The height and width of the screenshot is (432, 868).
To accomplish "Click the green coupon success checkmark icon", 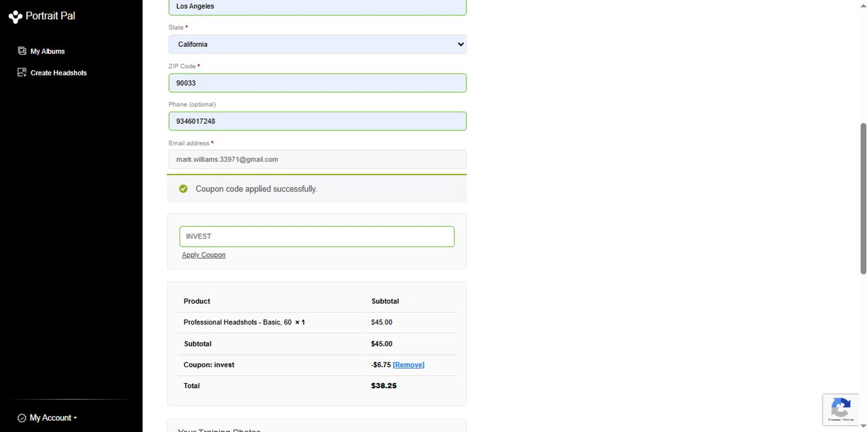I will tap(183, 189).
